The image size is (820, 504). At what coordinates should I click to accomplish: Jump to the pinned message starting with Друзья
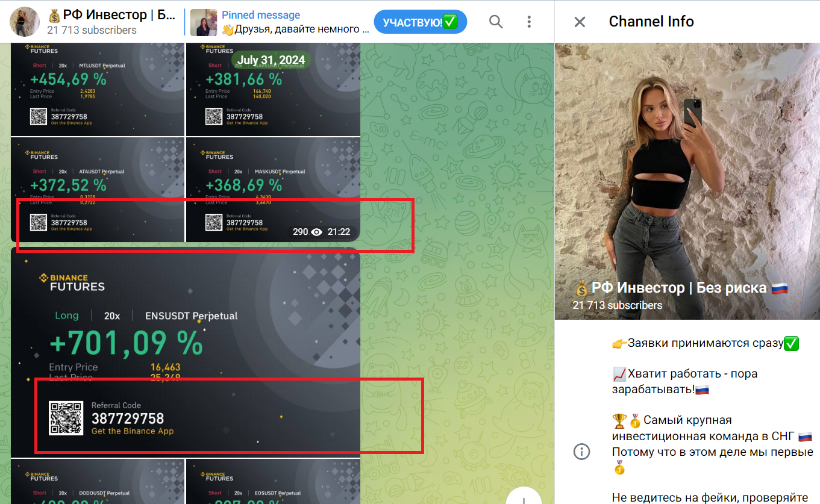coord(295,29)
